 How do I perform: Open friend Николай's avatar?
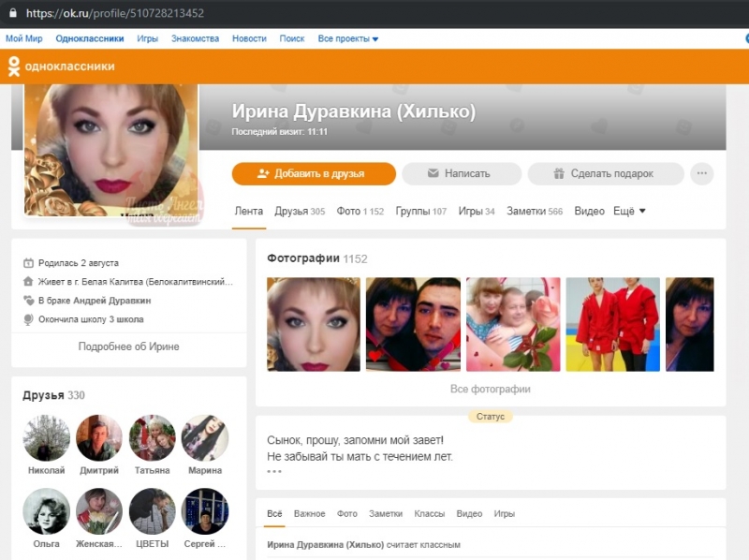click(46, 437)
